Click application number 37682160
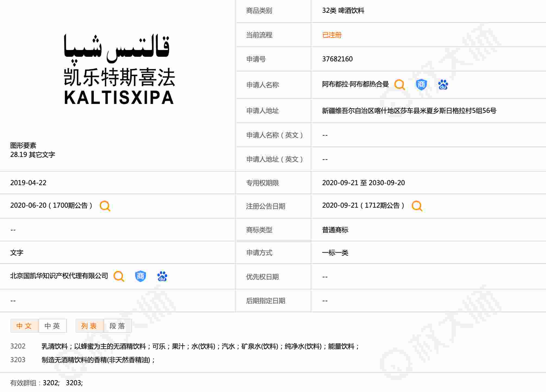Viewport: 546px width, 392px height. (x=337, y=59)
